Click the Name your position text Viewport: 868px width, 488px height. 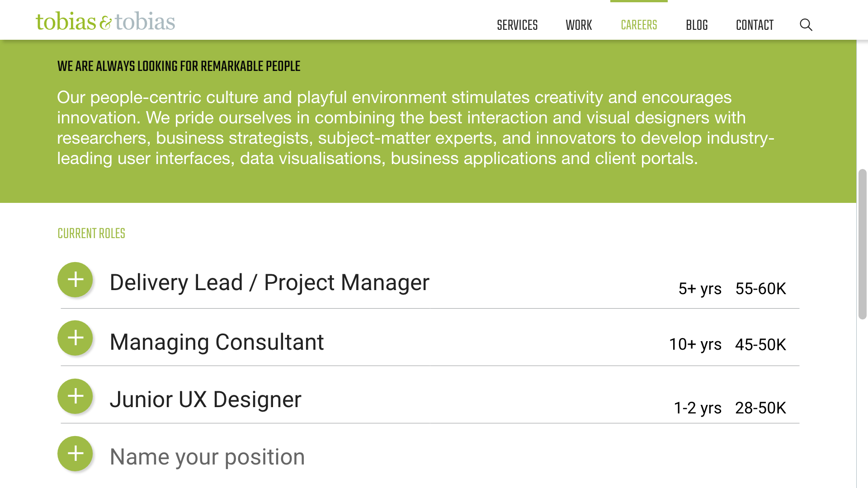[207, 457]
